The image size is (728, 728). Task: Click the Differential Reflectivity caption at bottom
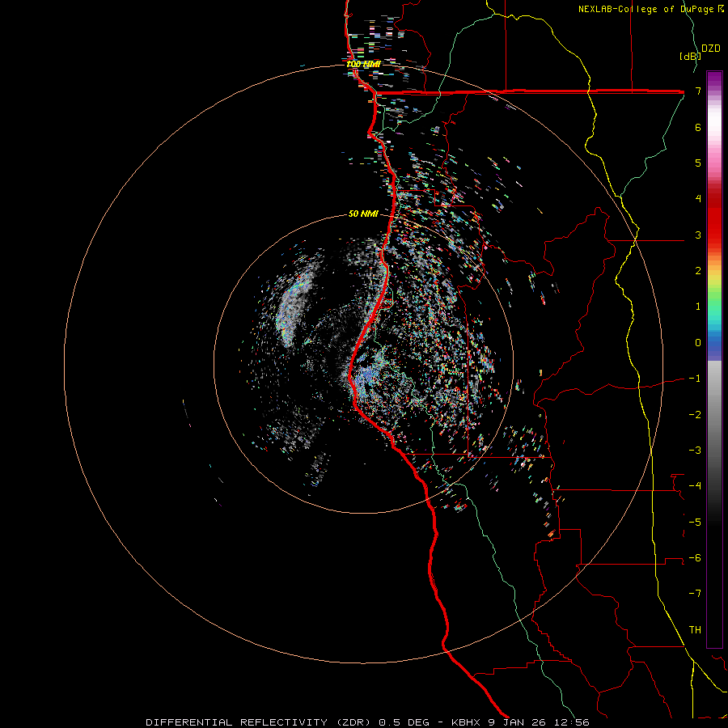point(367,722)
